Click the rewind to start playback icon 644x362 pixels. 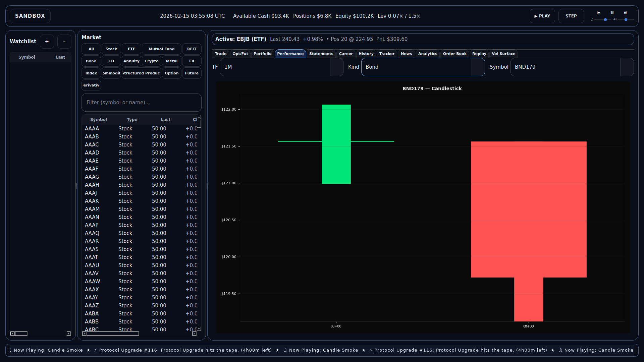click(x=599, y=13)
